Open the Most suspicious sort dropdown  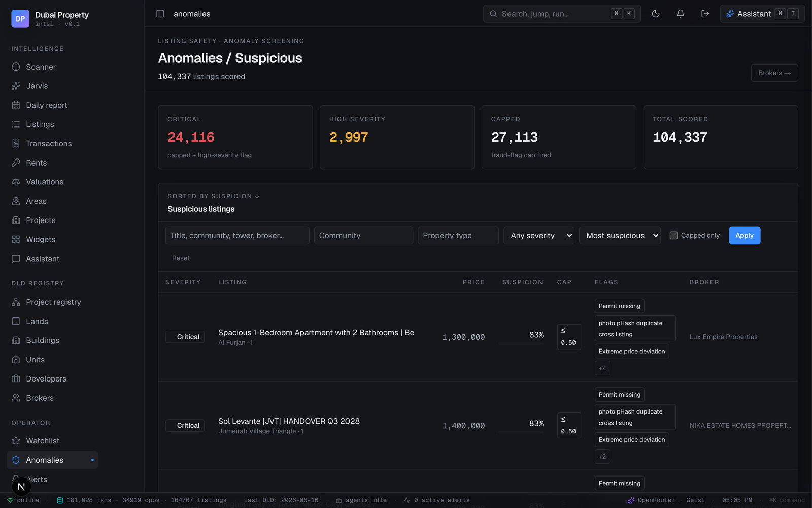pos(620,235)
